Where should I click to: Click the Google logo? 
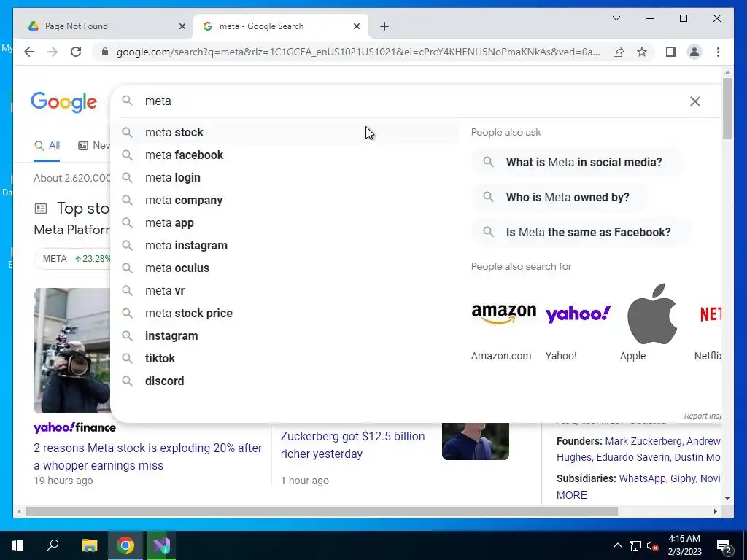coord(64,102)
